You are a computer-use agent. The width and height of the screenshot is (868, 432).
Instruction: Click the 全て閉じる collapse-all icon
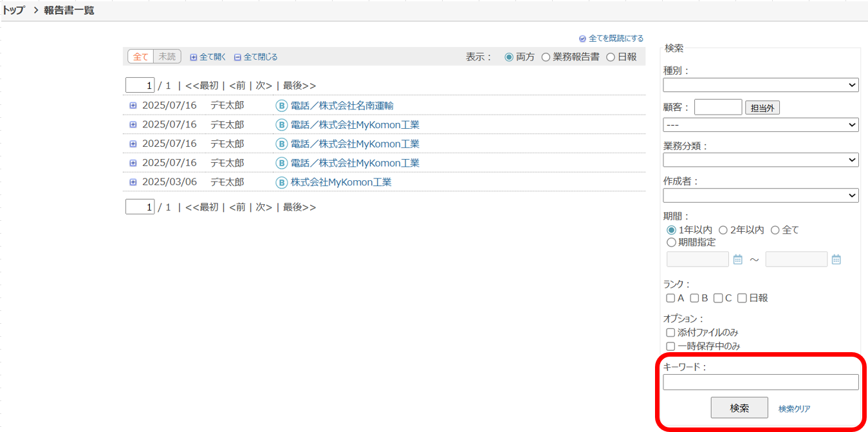(237, 57)
